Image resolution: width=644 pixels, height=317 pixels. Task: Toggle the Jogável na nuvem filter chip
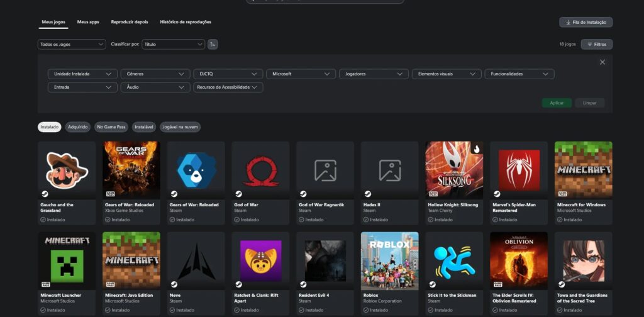[180, 127]
